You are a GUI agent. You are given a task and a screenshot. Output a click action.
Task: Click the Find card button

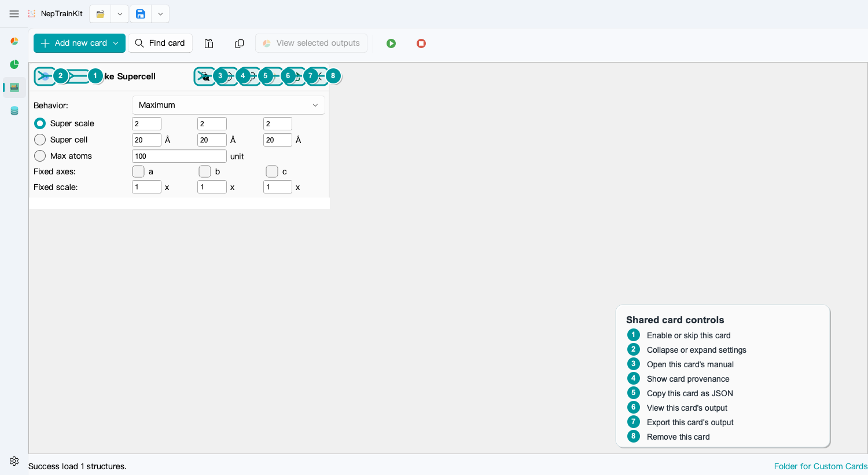click(x=160, y=43)
